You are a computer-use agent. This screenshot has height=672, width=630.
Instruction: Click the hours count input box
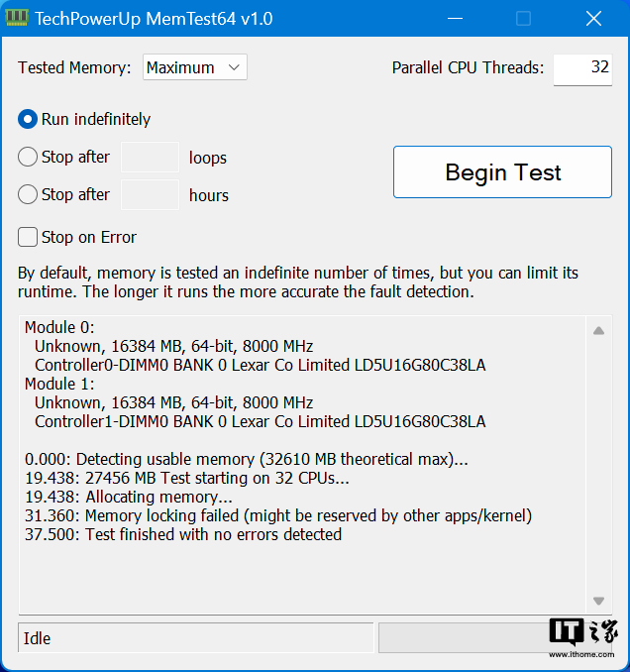pyautogui.click(x=150, y=195)
